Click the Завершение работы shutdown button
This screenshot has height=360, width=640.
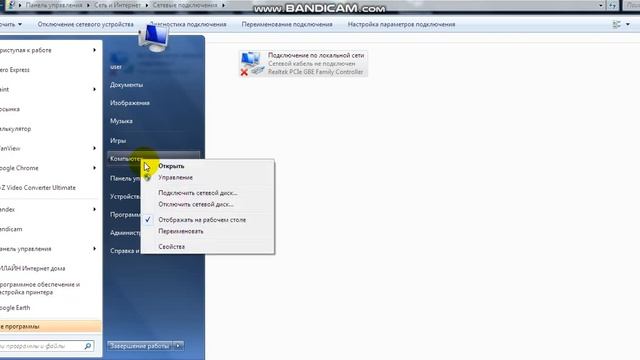click(x=140, y=346)
